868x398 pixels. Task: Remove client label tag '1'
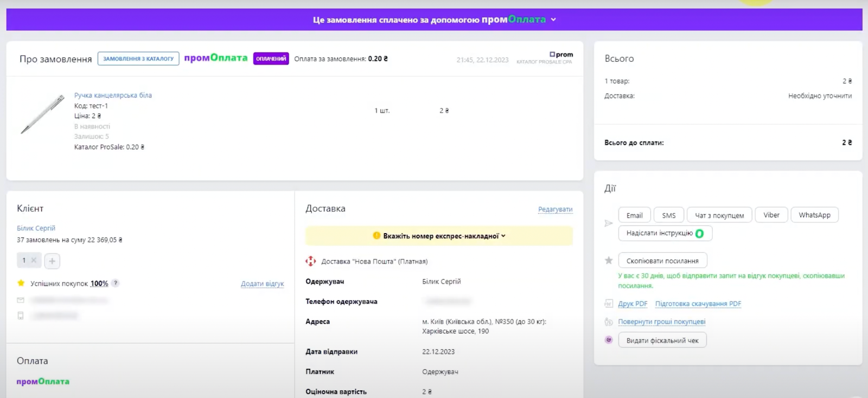(34, 260)
